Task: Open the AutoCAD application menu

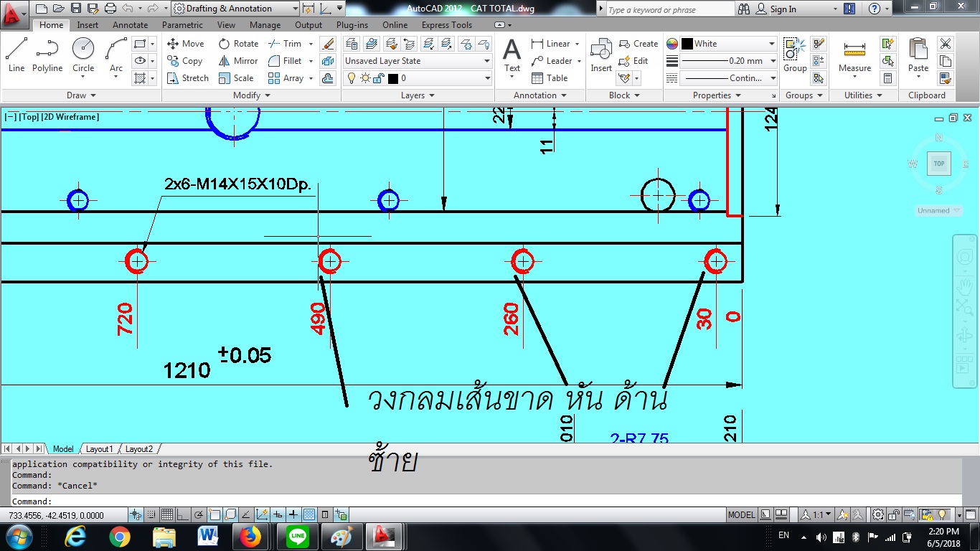Action: click(13, 13)
